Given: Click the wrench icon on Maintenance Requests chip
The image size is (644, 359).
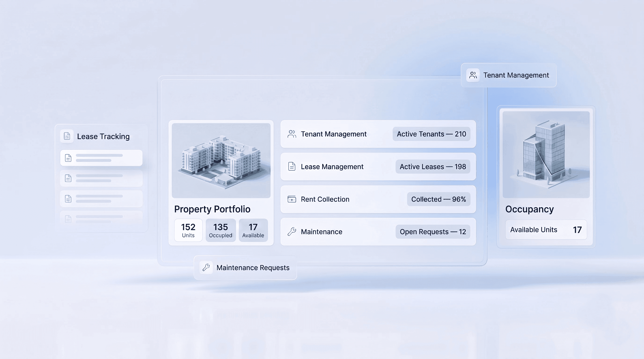Looking at the screenshot, I should tap(206, 268).
